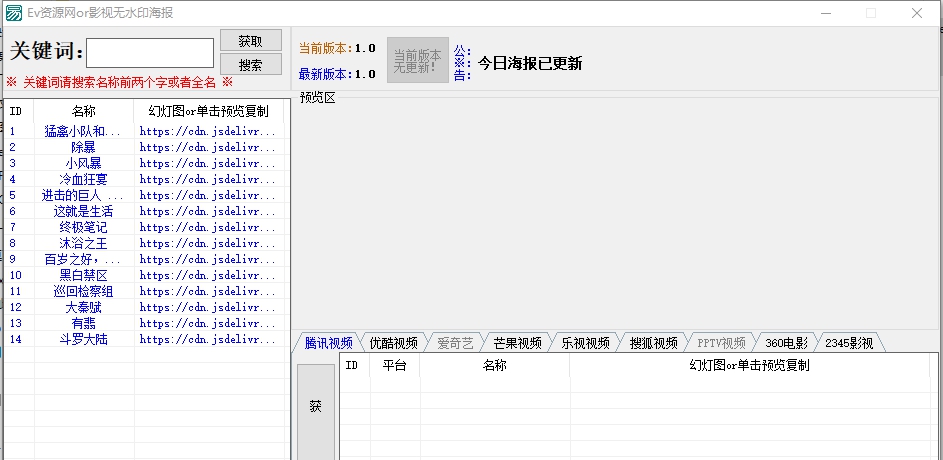This screenshot has width=943, height=460.
Task: Click the app icon in title bar
Action: pos(13,13)
